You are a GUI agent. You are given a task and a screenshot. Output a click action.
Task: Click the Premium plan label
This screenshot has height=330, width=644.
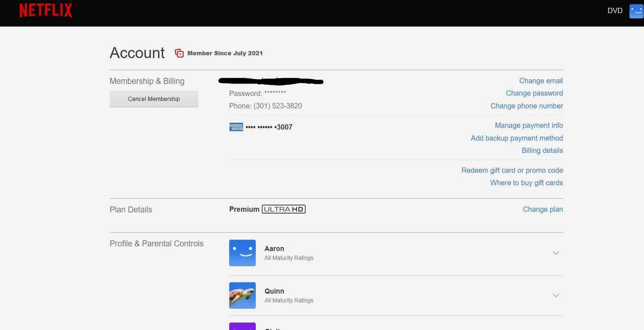(x=244, y=209)
